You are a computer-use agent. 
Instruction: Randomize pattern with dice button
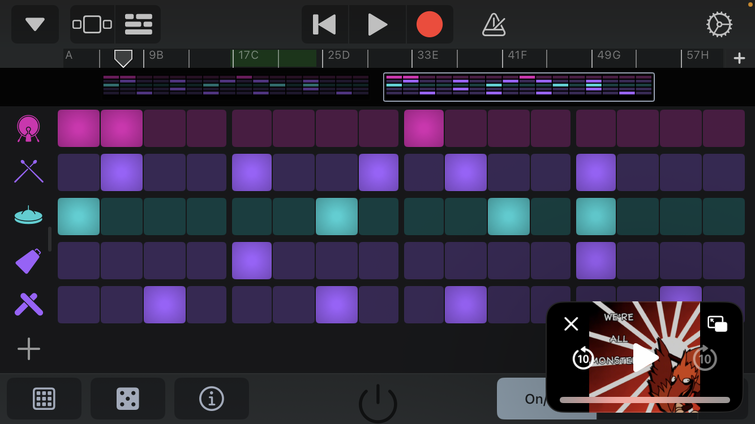click(128, 398)
